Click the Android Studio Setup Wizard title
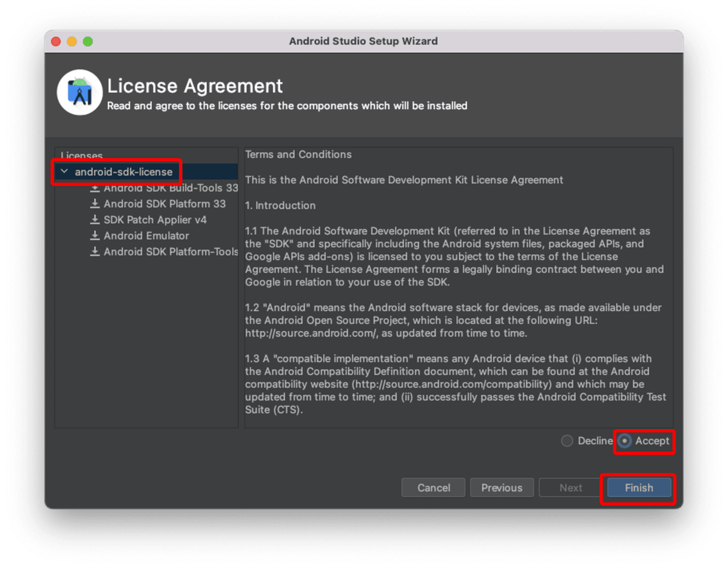Viewport: 728px width, 568px height. (363, 41)
